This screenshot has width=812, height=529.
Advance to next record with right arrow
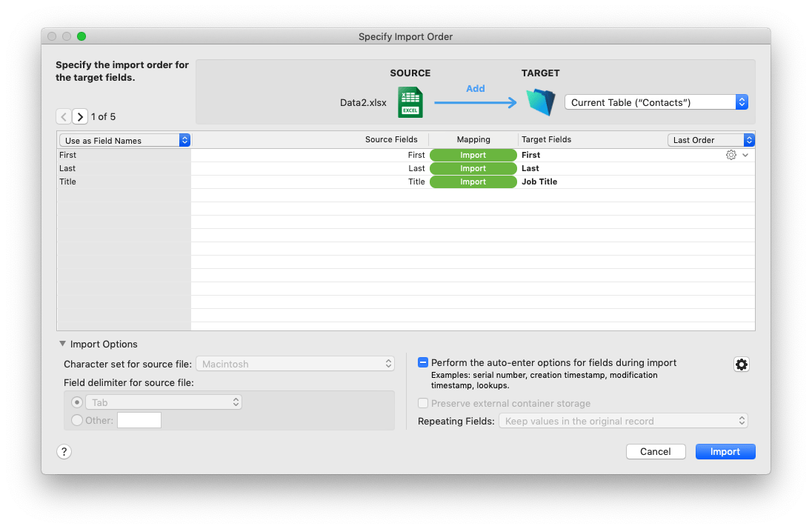point(79,116)
